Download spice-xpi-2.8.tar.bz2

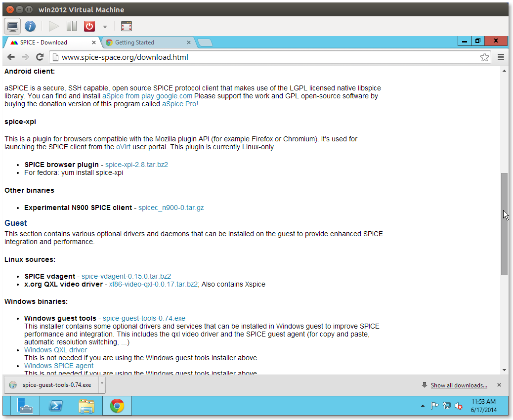pos(136,165)
